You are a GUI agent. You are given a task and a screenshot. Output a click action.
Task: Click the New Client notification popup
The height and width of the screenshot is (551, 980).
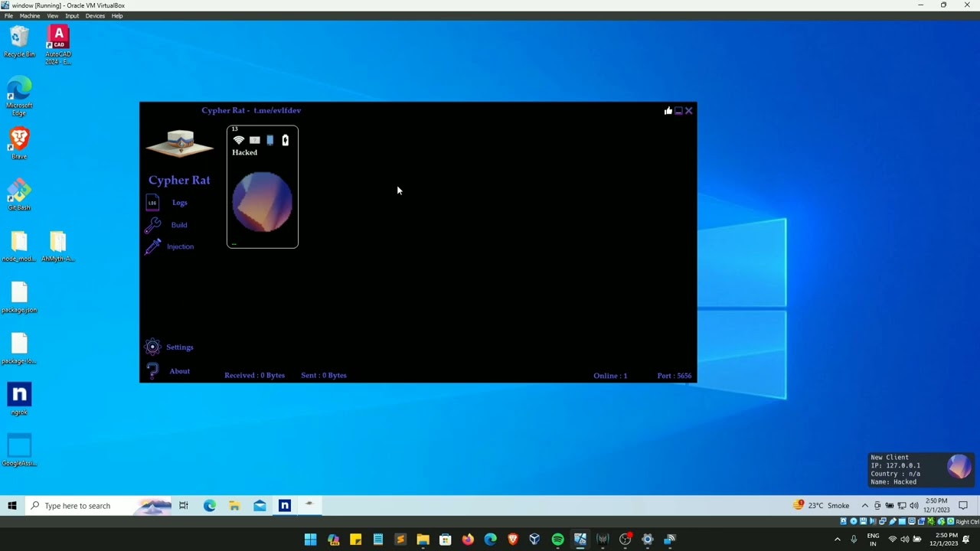click(x=921, y=470)
